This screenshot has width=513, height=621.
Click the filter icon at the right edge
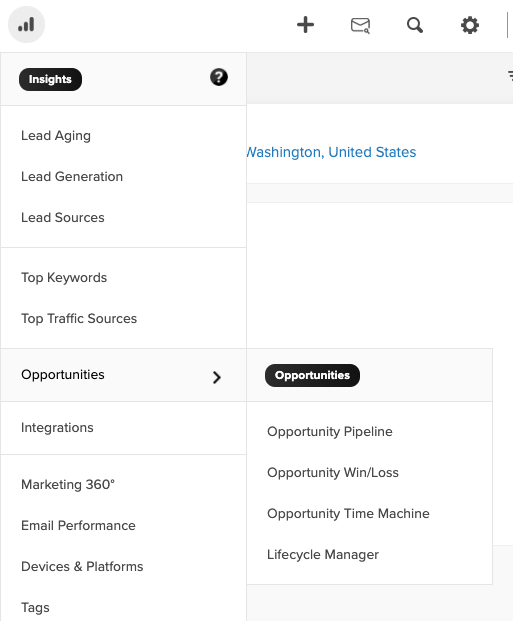tap(510, 75)
